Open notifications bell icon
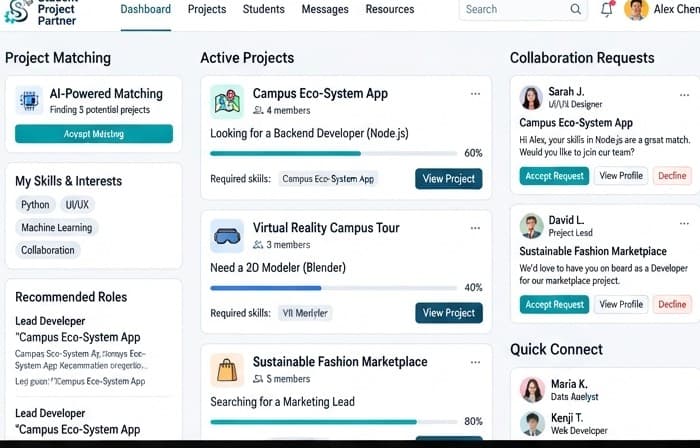This screenshot has width=700, height=448. click(607, 9)
